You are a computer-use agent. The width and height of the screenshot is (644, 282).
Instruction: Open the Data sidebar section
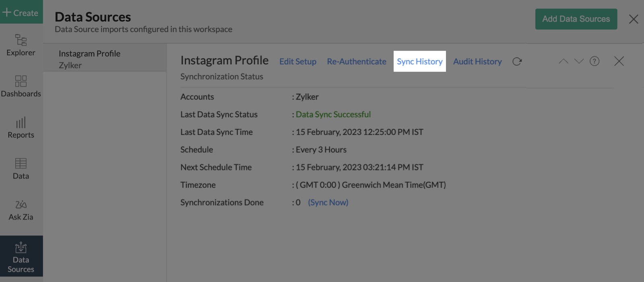21,168
